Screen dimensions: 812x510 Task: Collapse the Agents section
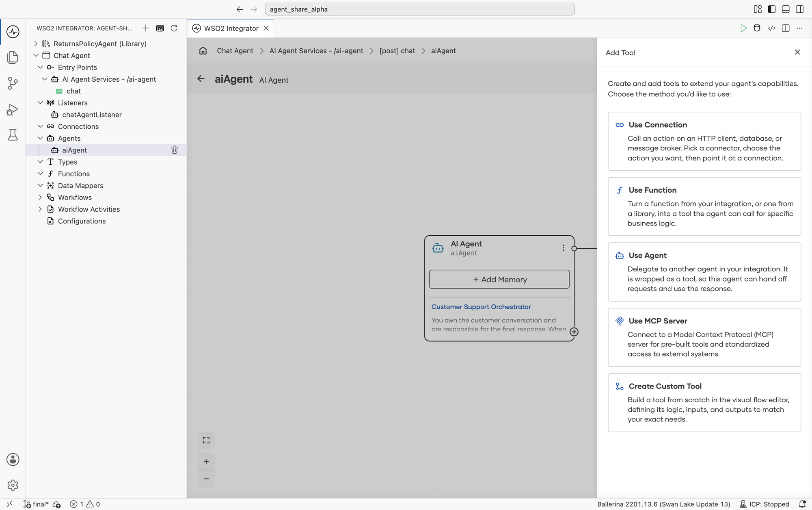pyautogui.click(x=40, y=138)
